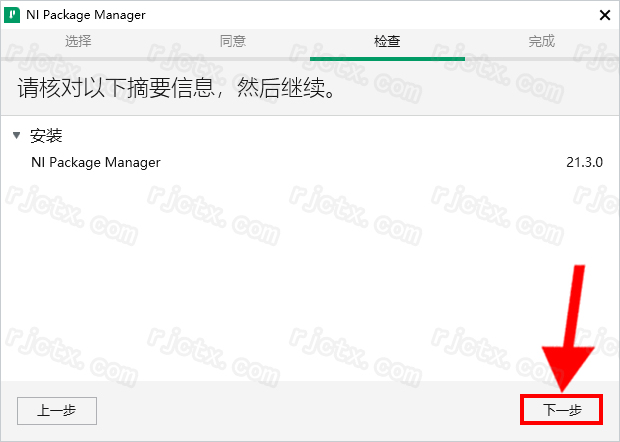Click the gray progress track under 选择
The height and width of the screenshot is (442, 620).
tap(78, 59)
